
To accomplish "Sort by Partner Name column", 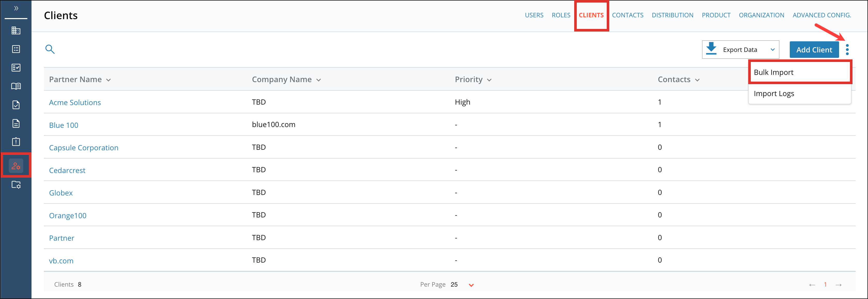I will (80, 80).
